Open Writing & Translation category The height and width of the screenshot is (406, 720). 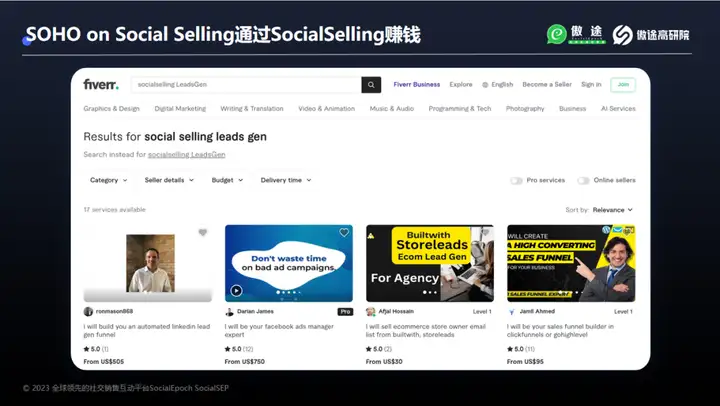[x=252, y=109]
